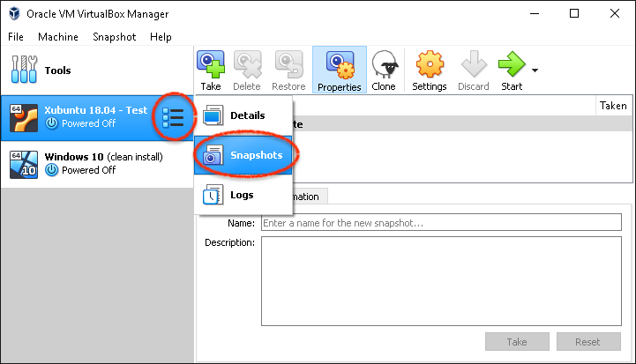Click the Reset button
This screenshot has width=636, height=364.
(x=588, y=342)
